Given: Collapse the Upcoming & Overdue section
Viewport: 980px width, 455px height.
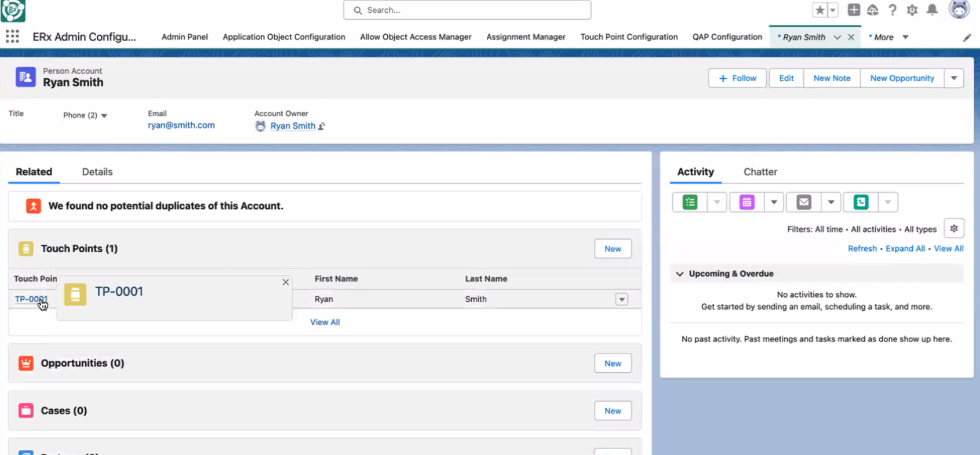Looking at the screenshot, I should (680, 274).
